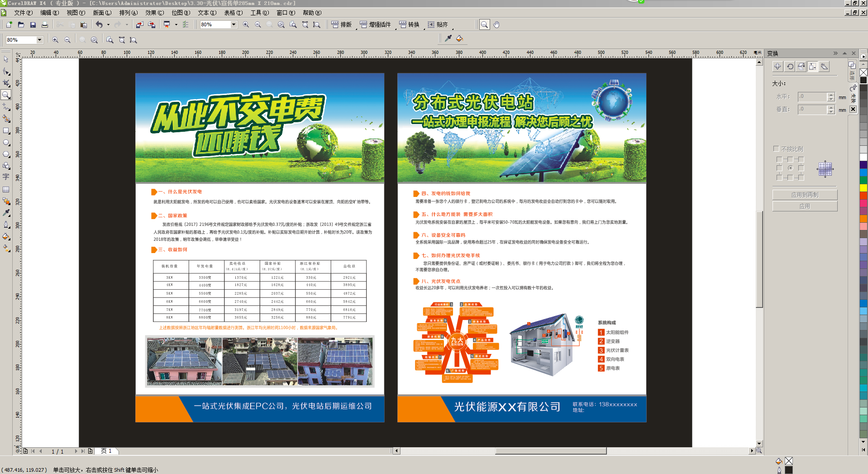
Task: Click the 应用 button in the Transform docker
Action: pyautogui.click(x=805, y=206)
